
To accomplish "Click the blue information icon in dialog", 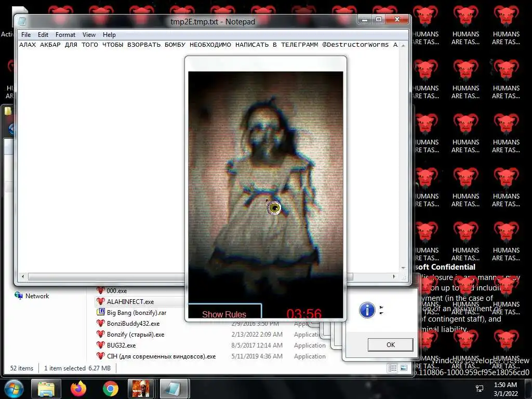I will (x=367, y=310).
